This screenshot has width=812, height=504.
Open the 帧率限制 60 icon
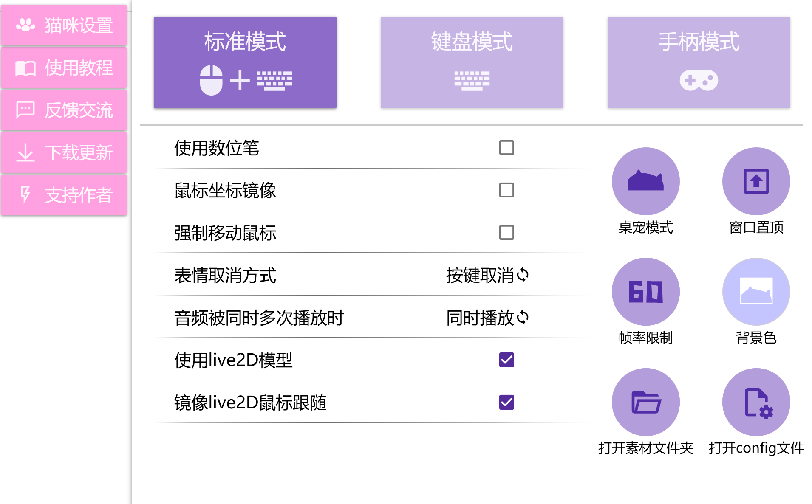pos(645,291)
